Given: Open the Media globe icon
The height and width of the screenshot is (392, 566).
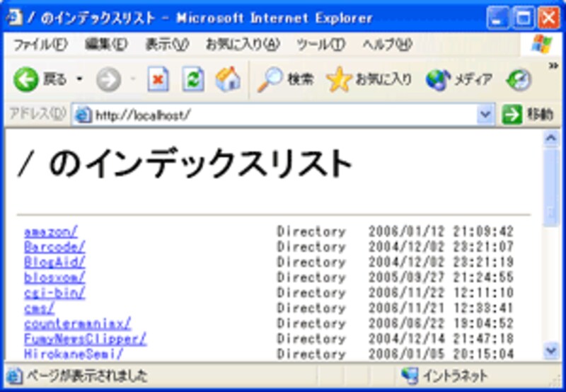Looking at the screenshot, I should (x=437, y=79).
